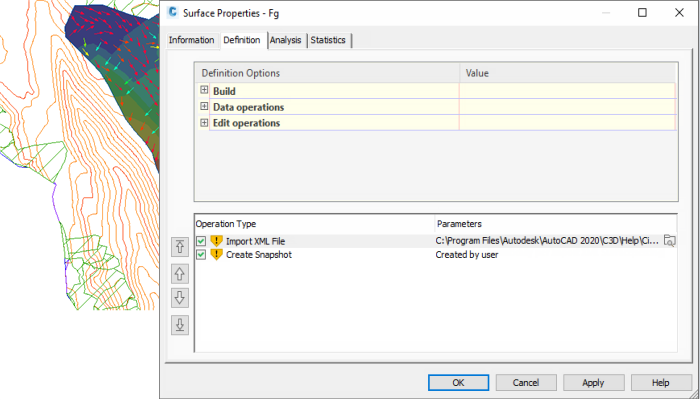This screenshot has width=700, height=400.
Task: Toggle the Create Snapshot operation checkbox
Action: click(202, 255)
